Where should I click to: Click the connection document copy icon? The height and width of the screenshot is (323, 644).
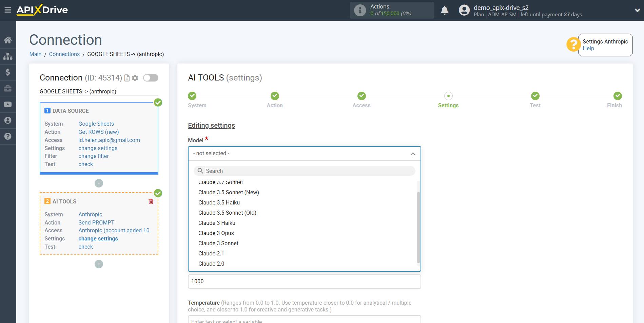(127, 78)
